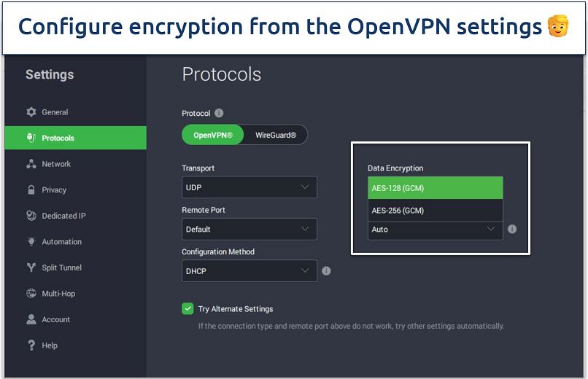Click the Auto dropdown chevron

[490, 229]
